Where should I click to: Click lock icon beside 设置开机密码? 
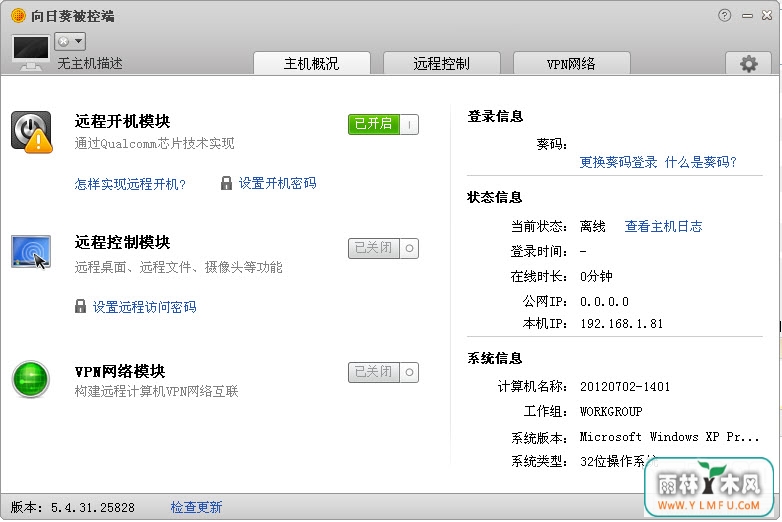click(226, 183)
